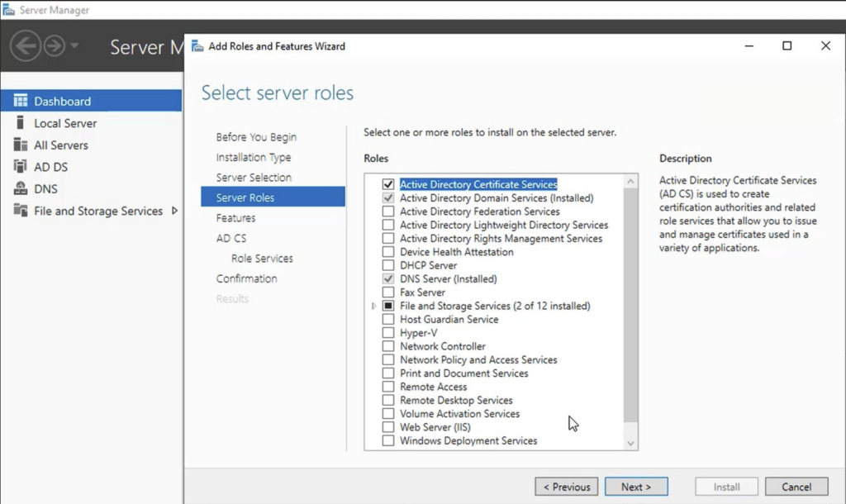Enable the Hyper-V role checkbox
The height and width of the screenshot is (504, 846).
(x=388, y=332)
